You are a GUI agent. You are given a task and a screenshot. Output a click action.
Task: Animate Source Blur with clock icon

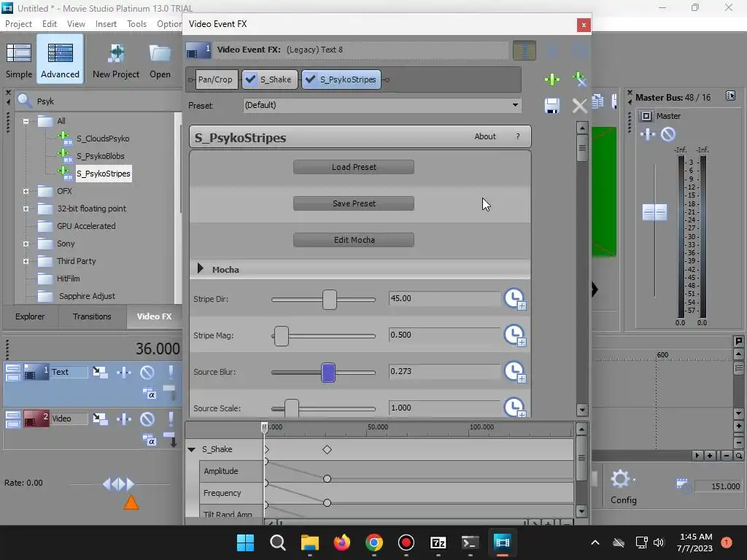tap(514, 372)
